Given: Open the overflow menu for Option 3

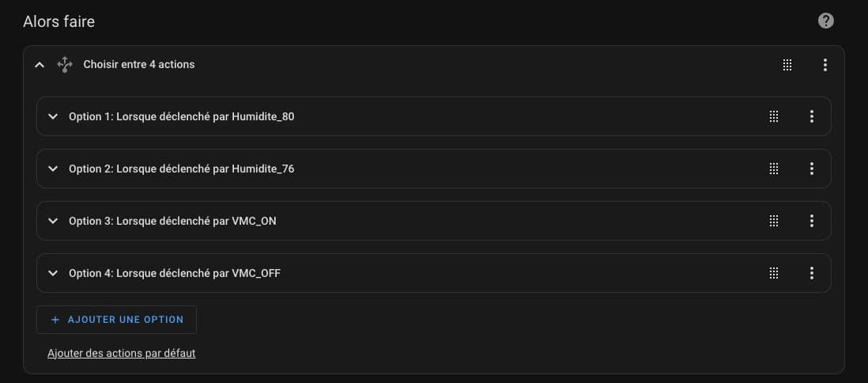Looking at the screenshot, I should coord(812,221).
